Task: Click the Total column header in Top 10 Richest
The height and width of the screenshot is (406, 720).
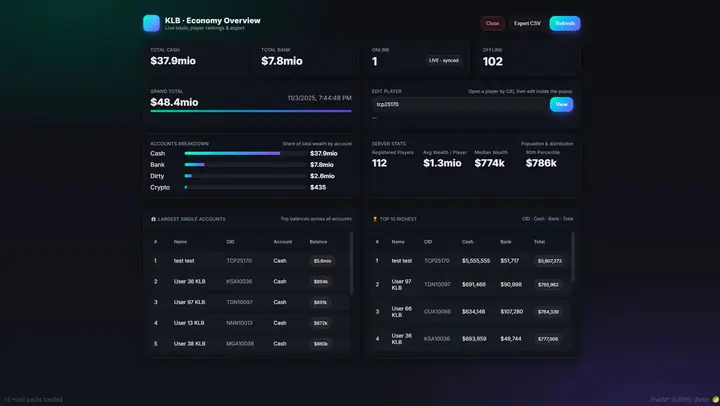Action: (539, 242)
